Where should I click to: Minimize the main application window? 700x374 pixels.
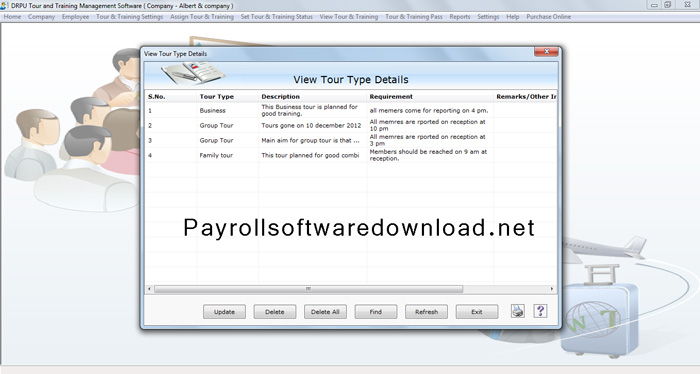(x=654, y=5)
